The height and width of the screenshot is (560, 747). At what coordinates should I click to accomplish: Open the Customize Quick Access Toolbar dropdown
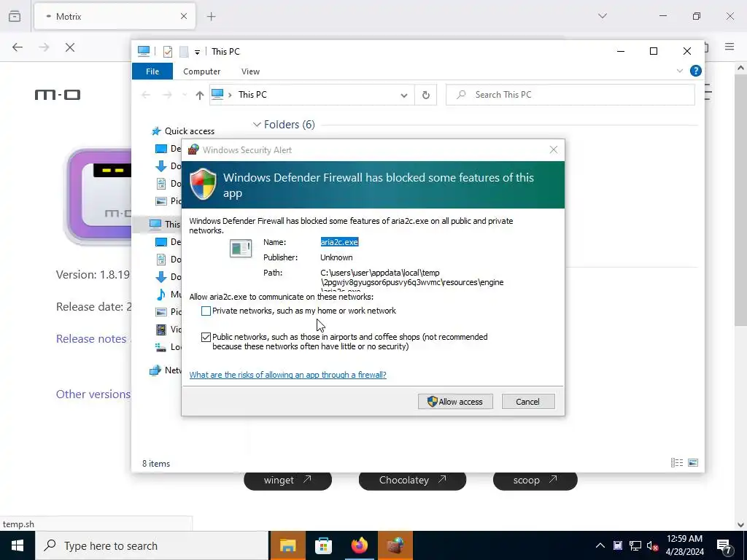[x=197, y=52]
